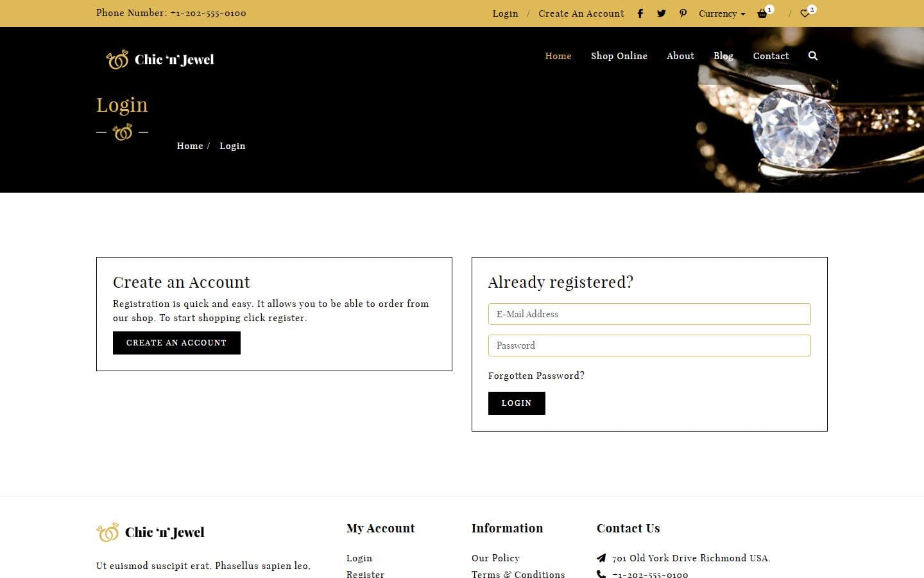Image resolution: width=924 pixels, height=578 pixels.
Task: Open the shopping basket icon
Action: [x=762, y=13]
